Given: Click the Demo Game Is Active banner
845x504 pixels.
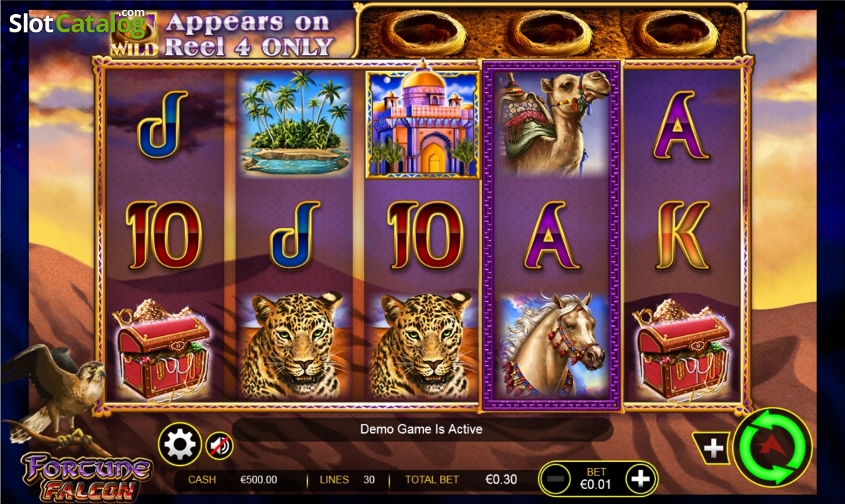Looking at the screenshot, I should (x=422, y=429).
